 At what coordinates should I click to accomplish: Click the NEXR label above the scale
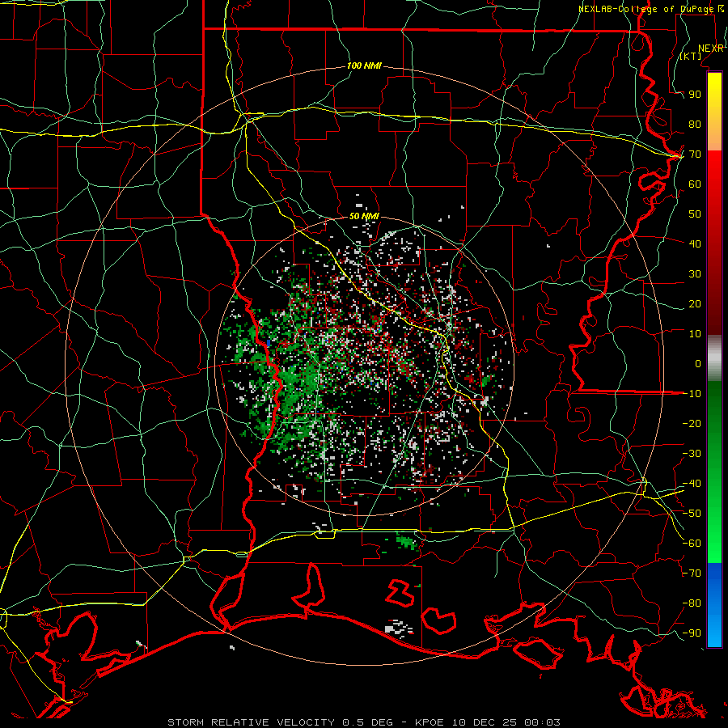[711, 49]
